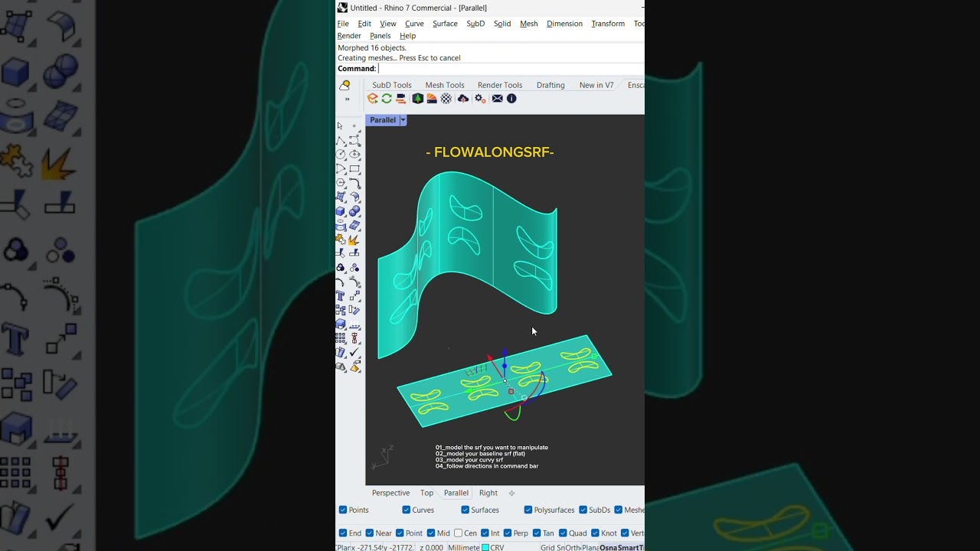Disable the Mid object snap
The image size is (980, 551).
pyautogui.click(x=431, y=533)
